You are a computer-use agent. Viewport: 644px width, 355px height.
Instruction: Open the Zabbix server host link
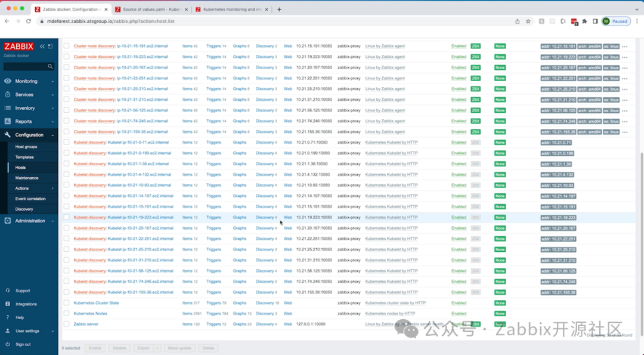pos(86,324)
